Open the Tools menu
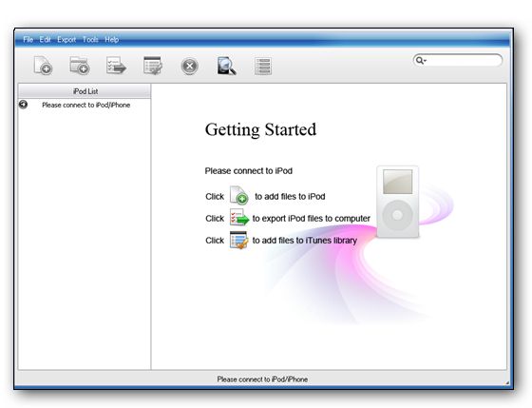The width and height of the screenshot is (532, 408). [x=90, y=39]
